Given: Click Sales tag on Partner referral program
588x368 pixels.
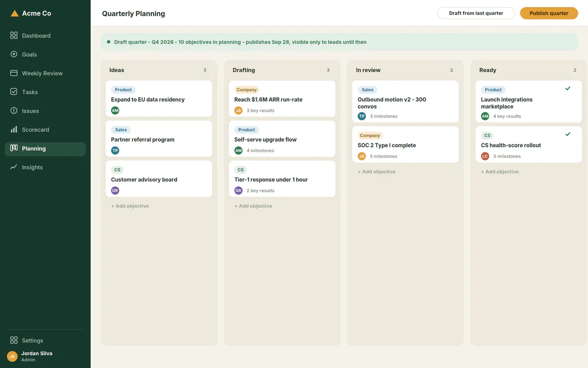Looking at the screenshot, I should pyautogui.click(x=121, y=130).
